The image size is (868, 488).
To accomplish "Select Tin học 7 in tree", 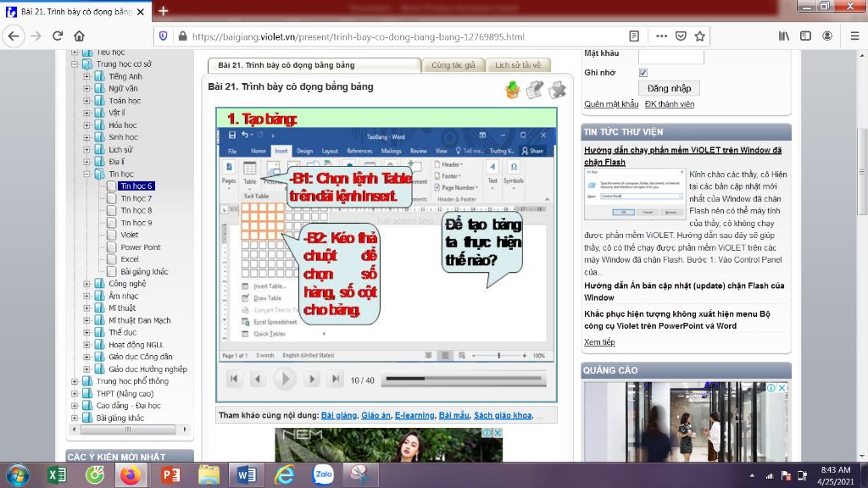I will pyautogui.click(x=136, y=198).
